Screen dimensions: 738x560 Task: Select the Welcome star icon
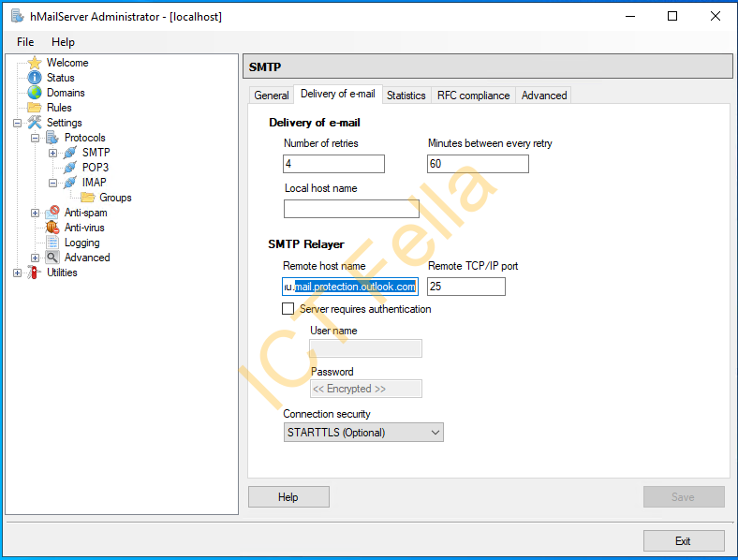(35, 63)
